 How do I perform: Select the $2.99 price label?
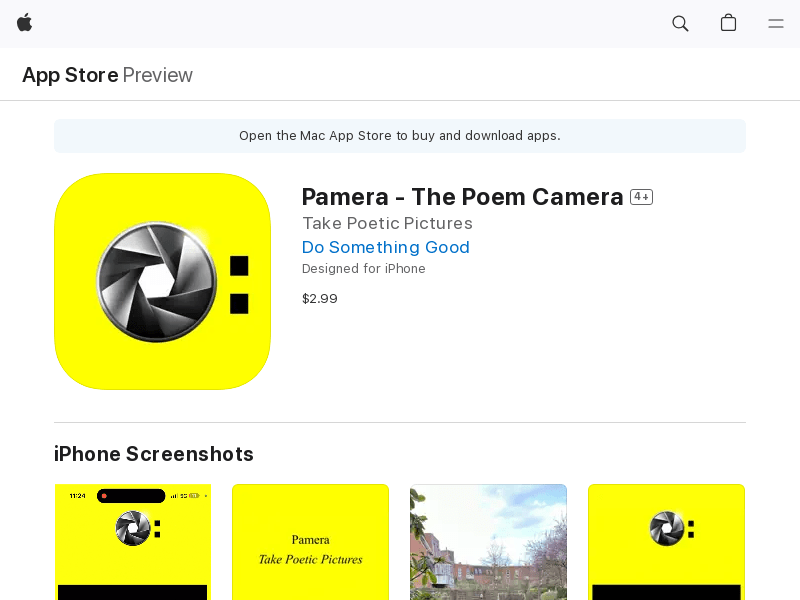tap(319, 298)
